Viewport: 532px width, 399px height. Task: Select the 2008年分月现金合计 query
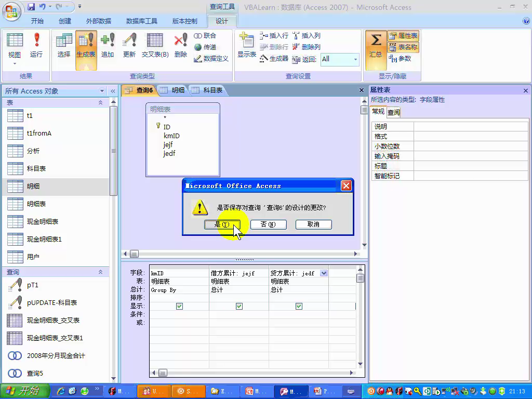tap(56, 355)
